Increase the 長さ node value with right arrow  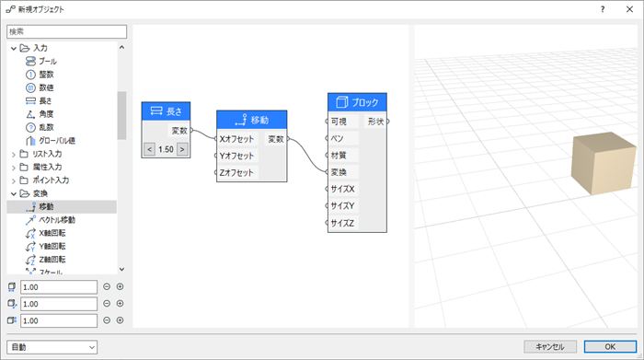click(182, 149)
